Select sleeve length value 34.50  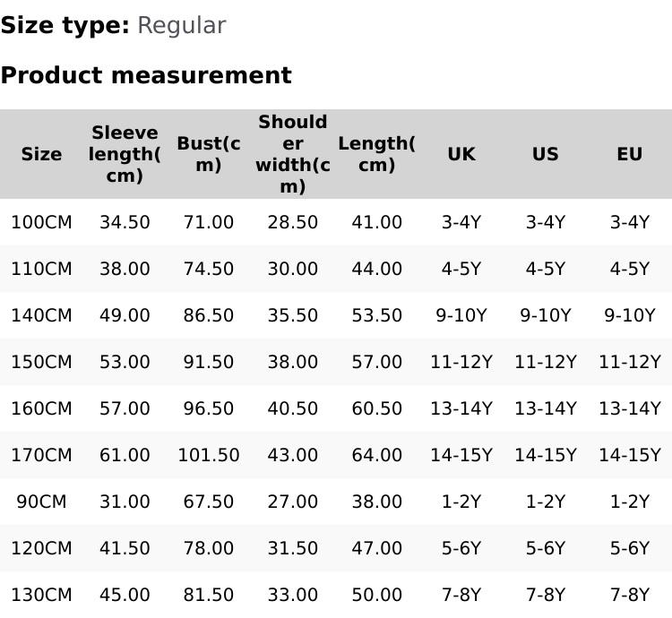pos(125,222)
